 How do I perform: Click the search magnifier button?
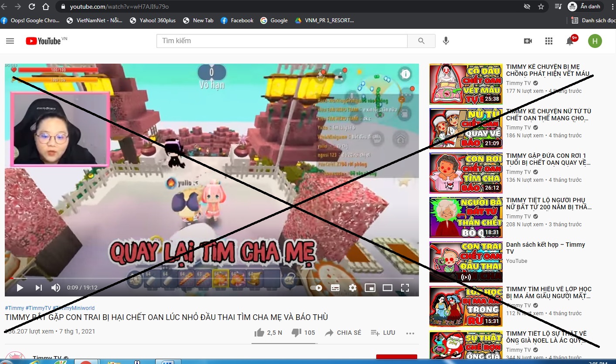click(x=421, y=41)
